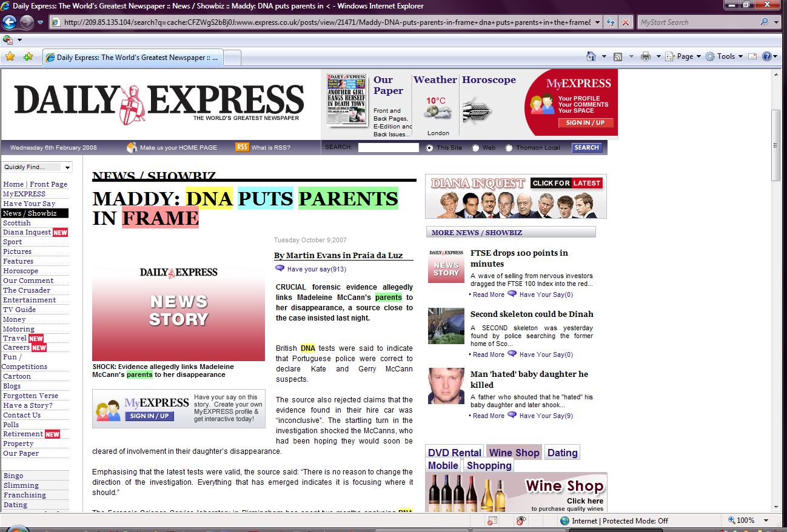Click the blue SEARCH button

click(586, 147)
